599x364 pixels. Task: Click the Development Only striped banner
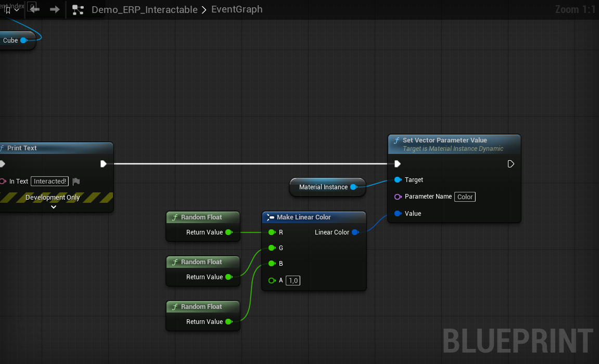point(56,197)
